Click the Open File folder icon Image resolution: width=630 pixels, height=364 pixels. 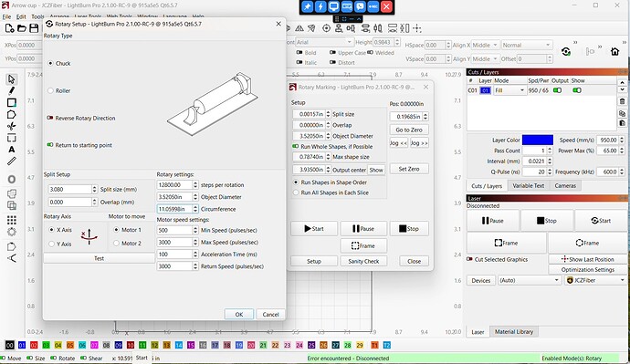point(22,28)
